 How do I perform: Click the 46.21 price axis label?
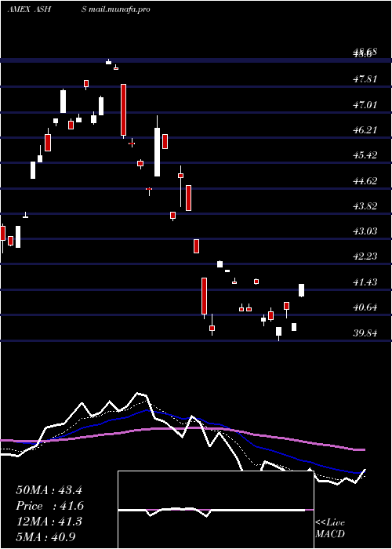point(365,130)
